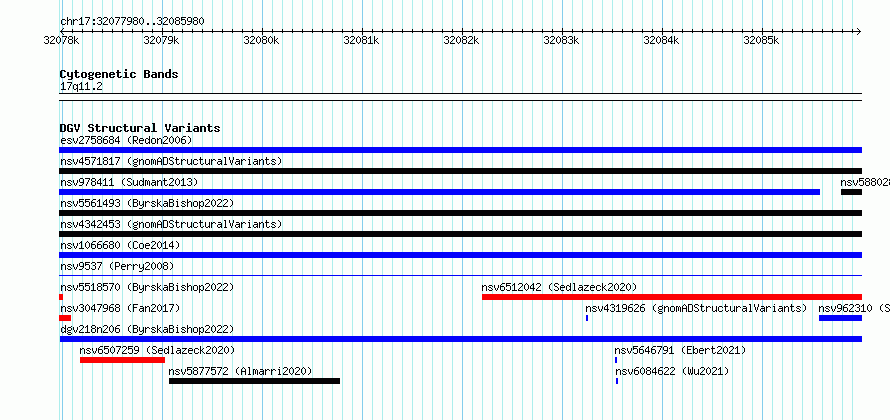Screen dimensions: 890x420
Task: Click the short black nsv588028 bar
Action: click(851, 192)
